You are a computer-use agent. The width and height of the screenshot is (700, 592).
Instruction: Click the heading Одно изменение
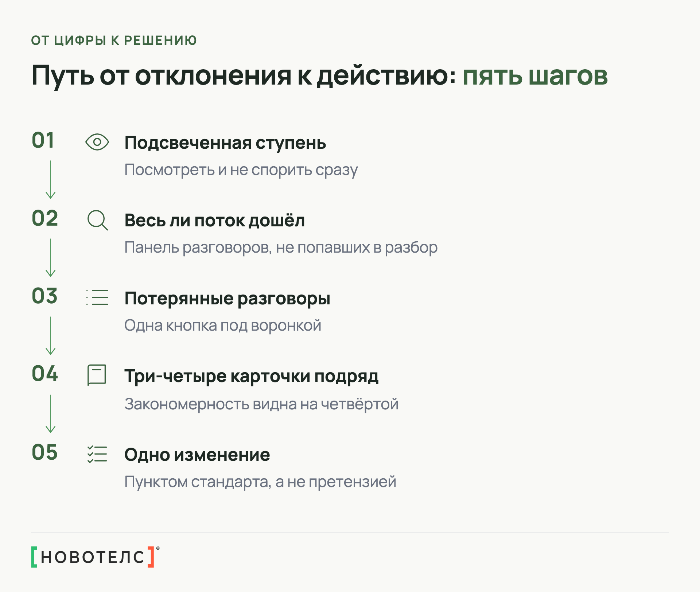click(197, 455)
